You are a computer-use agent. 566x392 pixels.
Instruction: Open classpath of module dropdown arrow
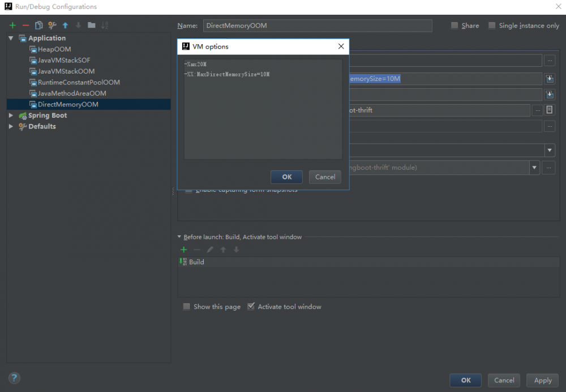pos(550,150)
